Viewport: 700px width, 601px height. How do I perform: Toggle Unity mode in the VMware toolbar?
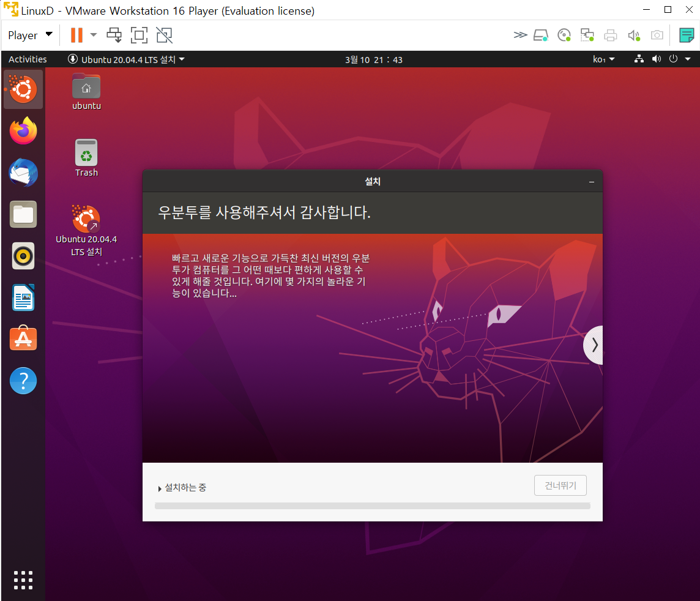click(x=164, y=35)
